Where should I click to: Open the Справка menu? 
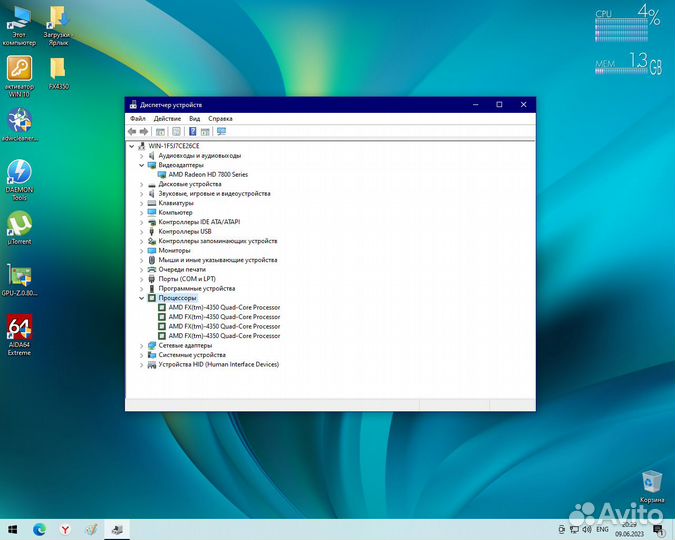(220, 118)
